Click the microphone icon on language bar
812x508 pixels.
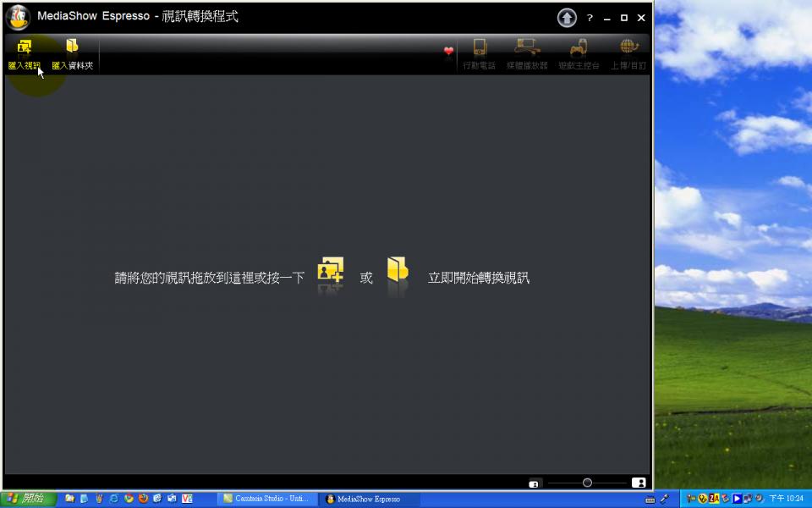click(x=665, y=500)
